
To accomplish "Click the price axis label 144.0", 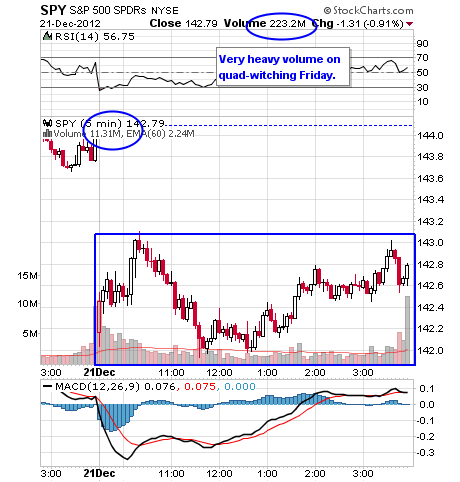I will pyautogui.click(x=430, y=136).
